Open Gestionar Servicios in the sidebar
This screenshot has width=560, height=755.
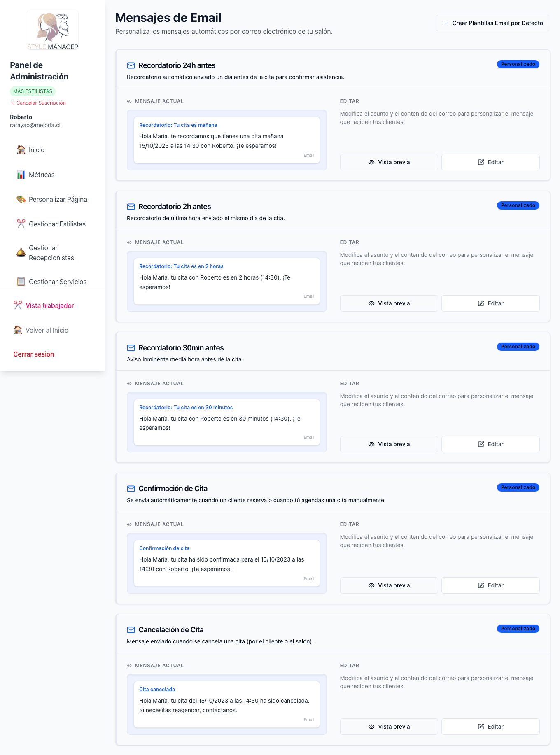(58, 282)
